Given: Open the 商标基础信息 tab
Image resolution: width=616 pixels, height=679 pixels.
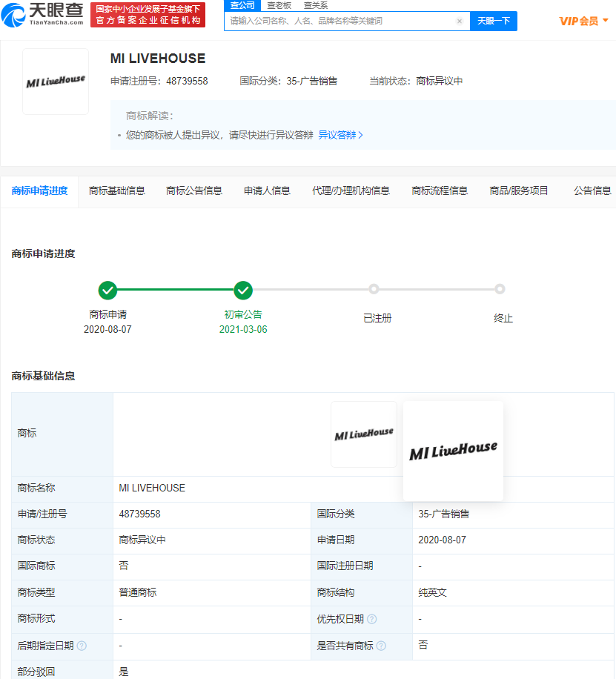Looking at the screenshot, I should coord(116,191).
